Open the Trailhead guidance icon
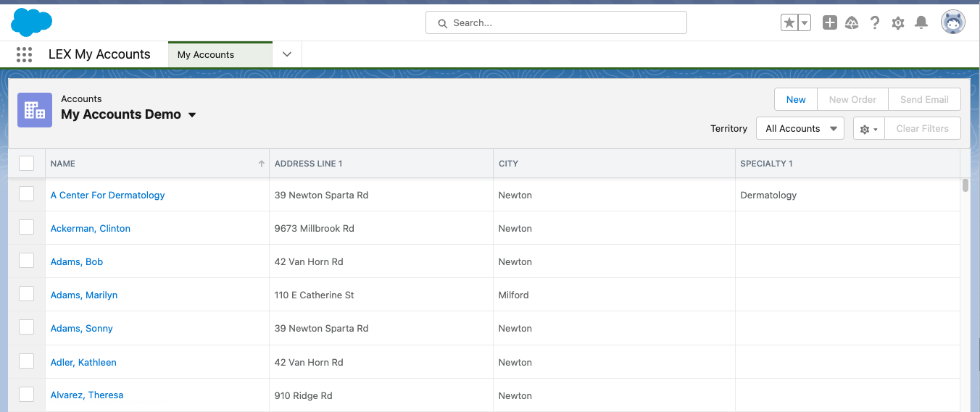The width and height of the screenshot is (980, 412). [852, 23]
